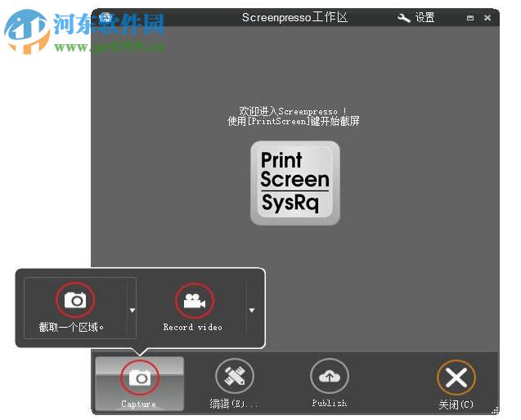Click the Print Screen SysRq key image
The image size is (521, 420).
[295, 183]
